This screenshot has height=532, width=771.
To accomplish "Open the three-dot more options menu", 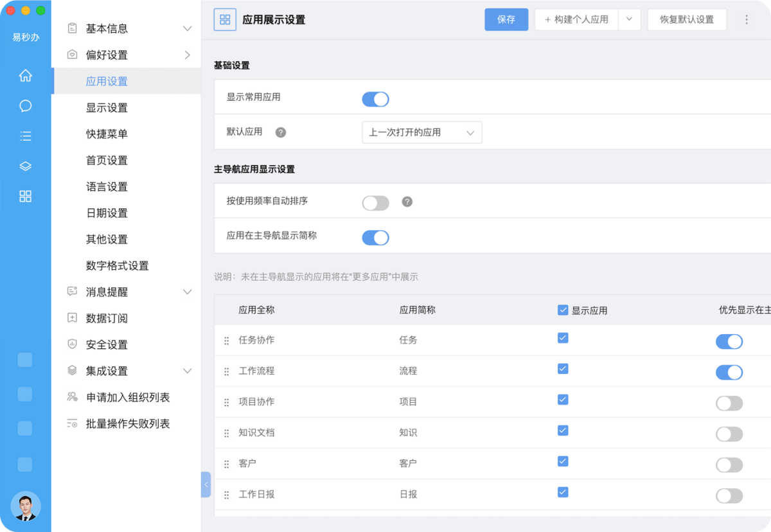I will [746, 19].
